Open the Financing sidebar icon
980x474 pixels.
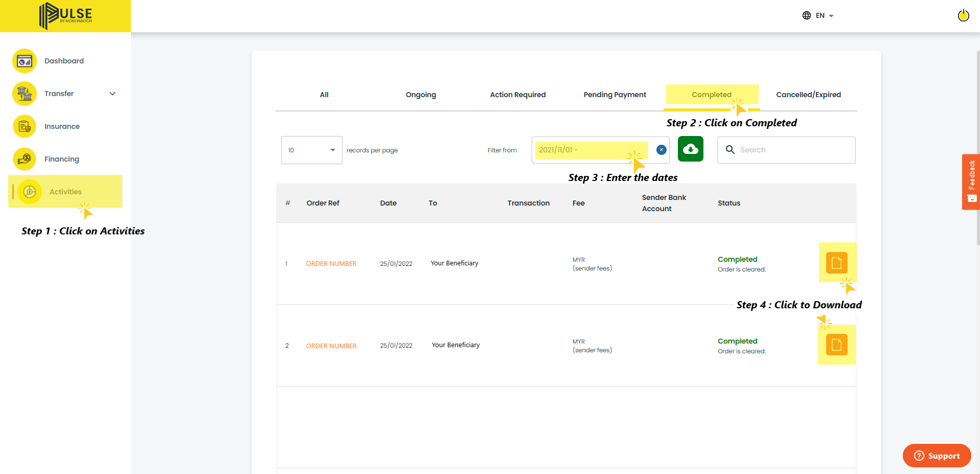[25, 159]
